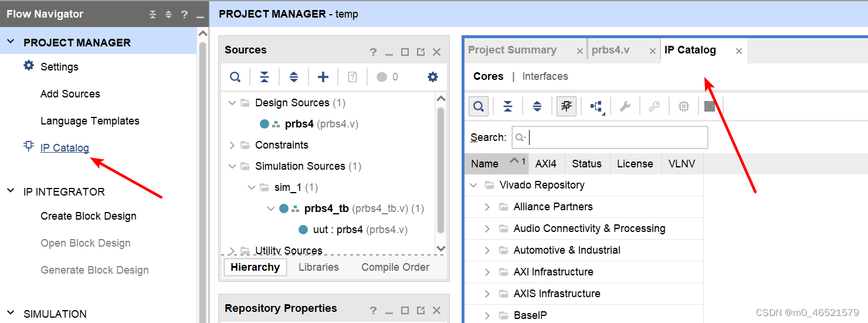Viewport: 868px width, 323px height.
Task: Expand Audio Connectivity & Processing category
Action: 487,228
